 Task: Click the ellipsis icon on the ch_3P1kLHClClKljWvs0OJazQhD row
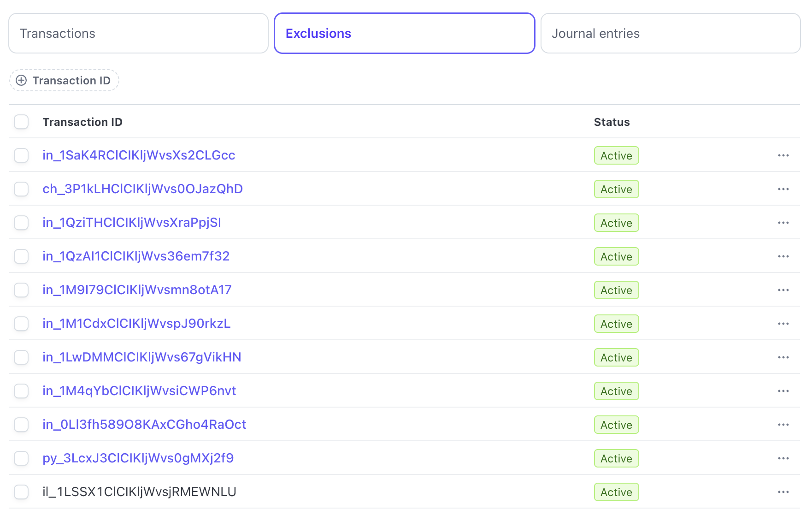[783, 189]
